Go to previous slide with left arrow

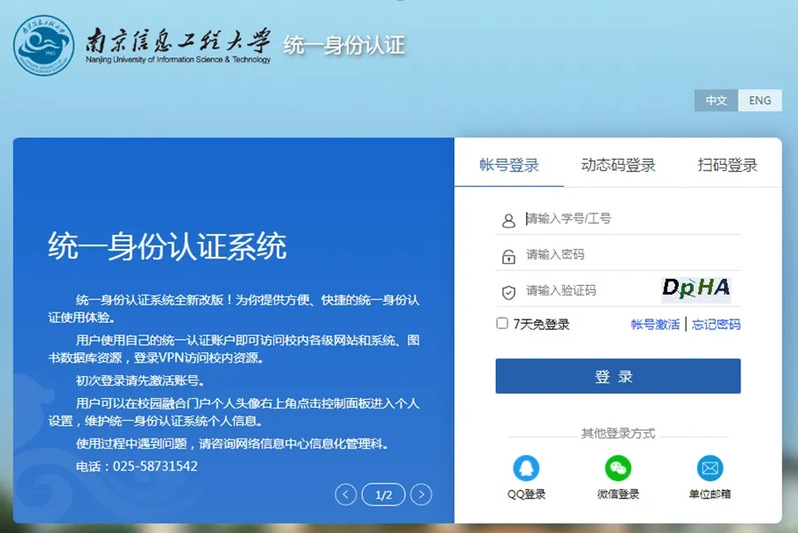click(x=346, y=494)
